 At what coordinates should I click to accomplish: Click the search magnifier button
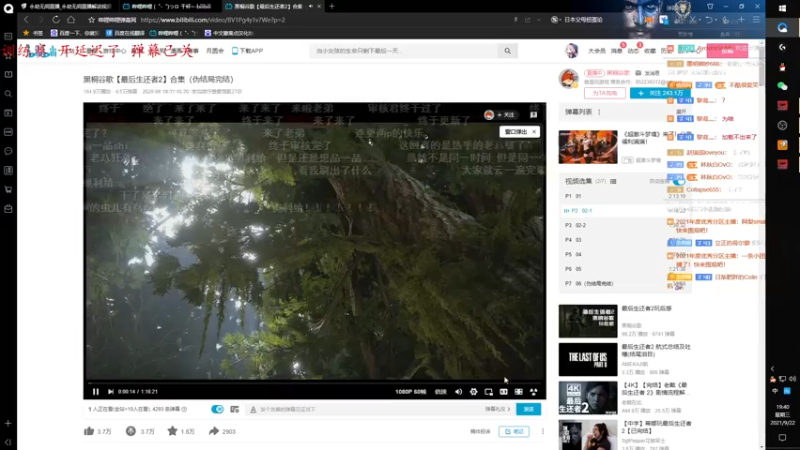507,51
